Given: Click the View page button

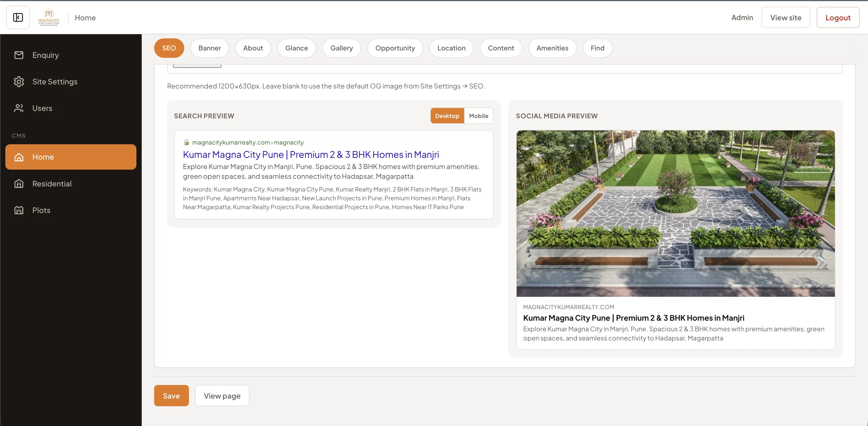Looking at the screenshot, I should click(222, 396).
